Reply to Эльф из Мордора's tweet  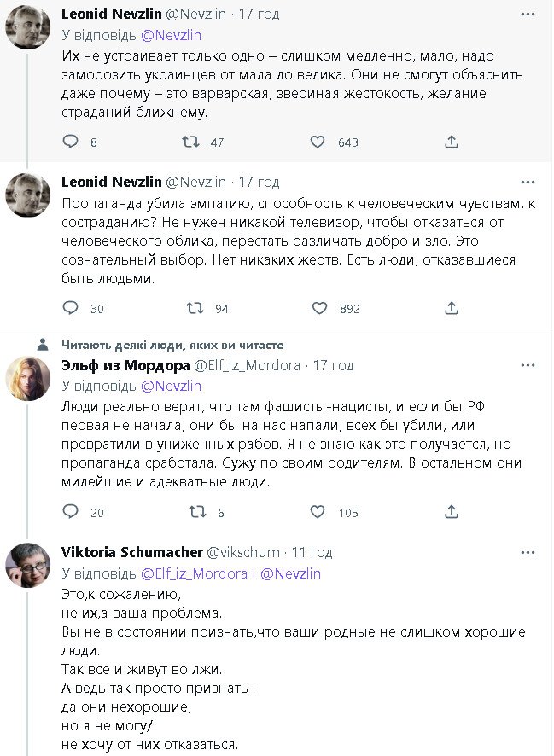(x=71, y=512)
